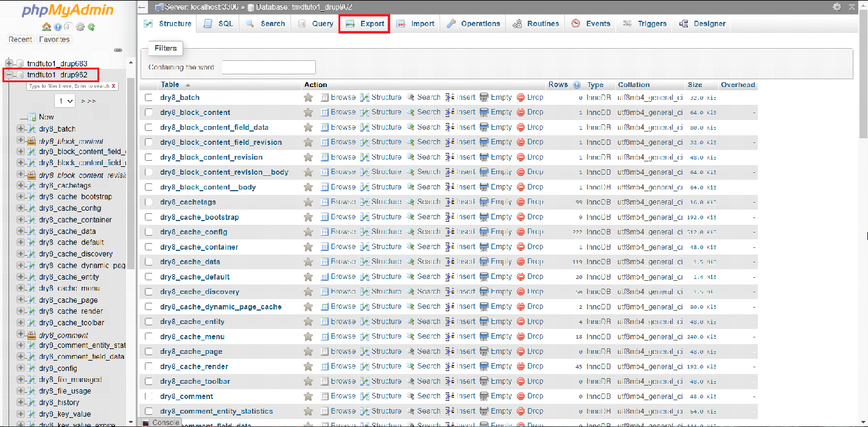Image resolution: width=868 pixels, height=427 pixels.
Task: Switch to the SQL tab
Action: coord(217,23)
